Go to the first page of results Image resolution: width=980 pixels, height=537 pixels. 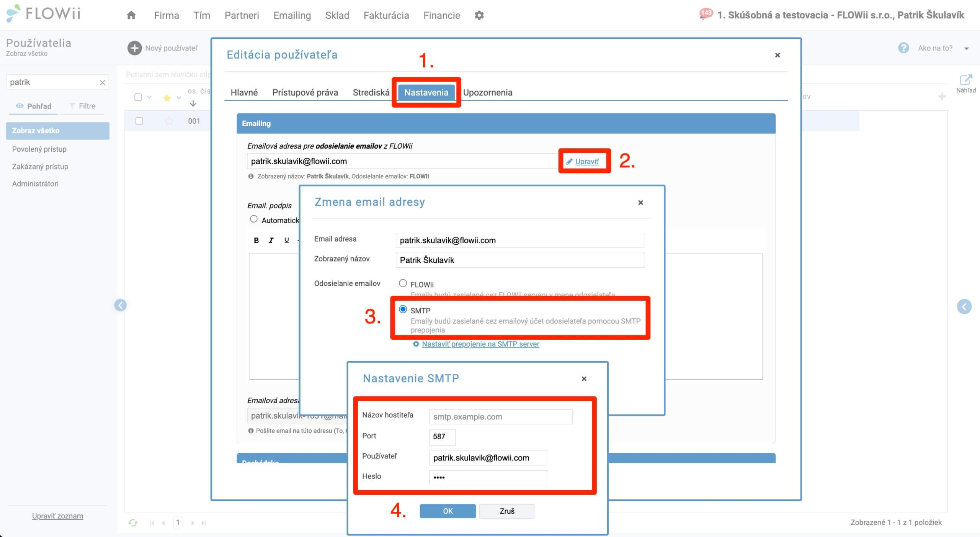tap(152, 523)
